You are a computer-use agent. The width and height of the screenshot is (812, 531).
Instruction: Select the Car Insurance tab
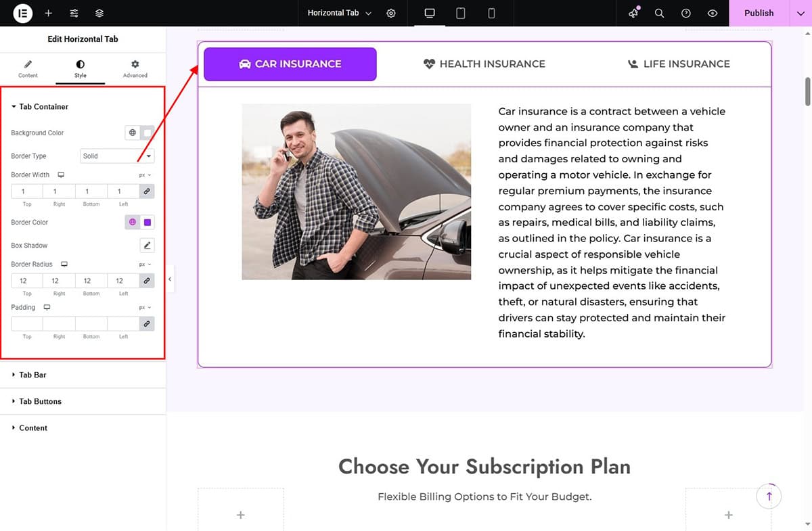[x=290, y=64]
